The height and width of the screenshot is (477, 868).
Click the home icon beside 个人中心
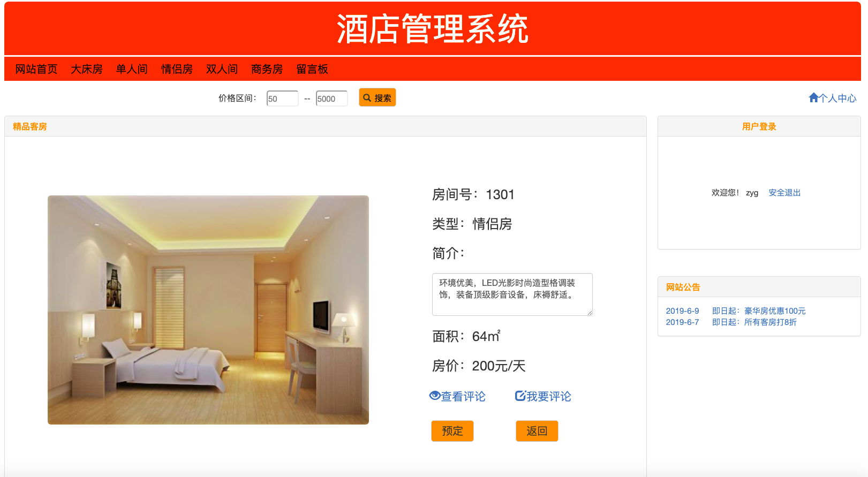click(x=813, y=98)
